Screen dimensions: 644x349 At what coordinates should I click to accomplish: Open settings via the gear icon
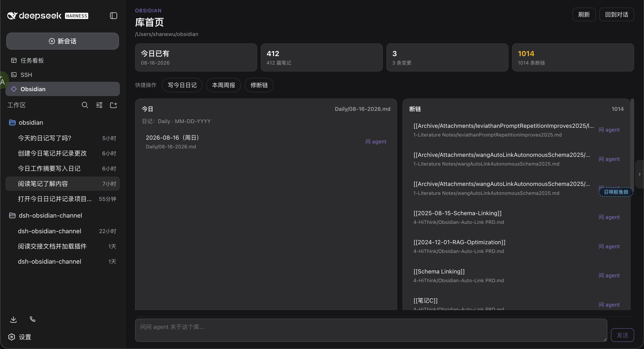(11, 337)
